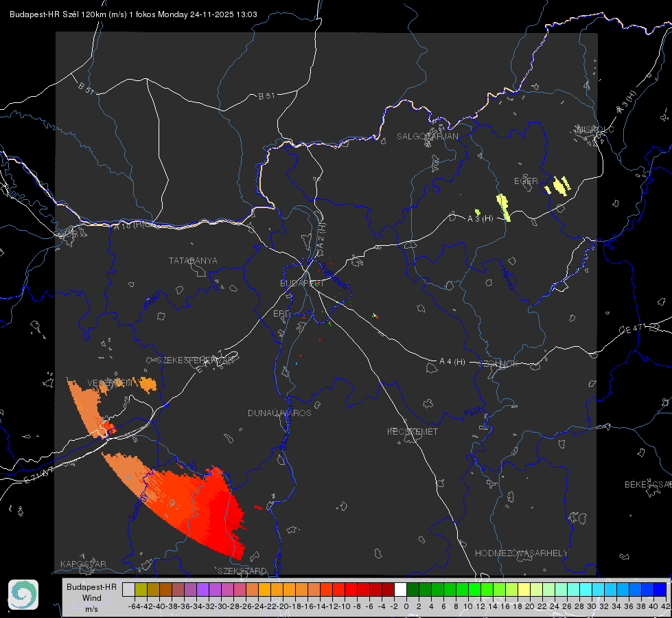Click the SALGOTARJAN label on the map
Screen dimensions: 672x618
click(x=427, y=137)
